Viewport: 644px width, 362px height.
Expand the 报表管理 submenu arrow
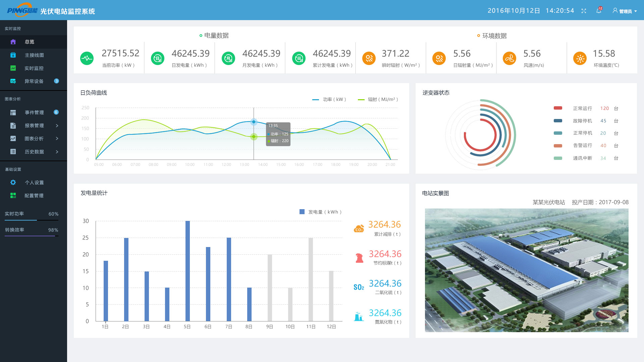pyautogui.click(x=57, y=126)
